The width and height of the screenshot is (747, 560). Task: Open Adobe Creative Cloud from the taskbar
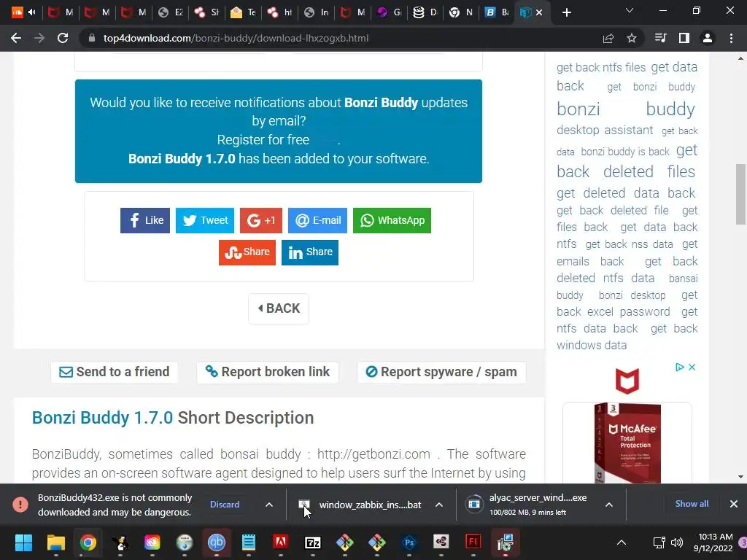coord(152,542)
